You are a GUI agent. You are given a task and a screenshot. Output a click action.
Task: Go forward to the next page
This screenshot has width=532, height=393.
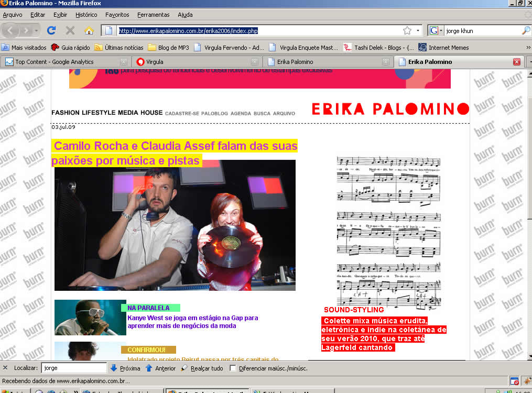point(25,31)
